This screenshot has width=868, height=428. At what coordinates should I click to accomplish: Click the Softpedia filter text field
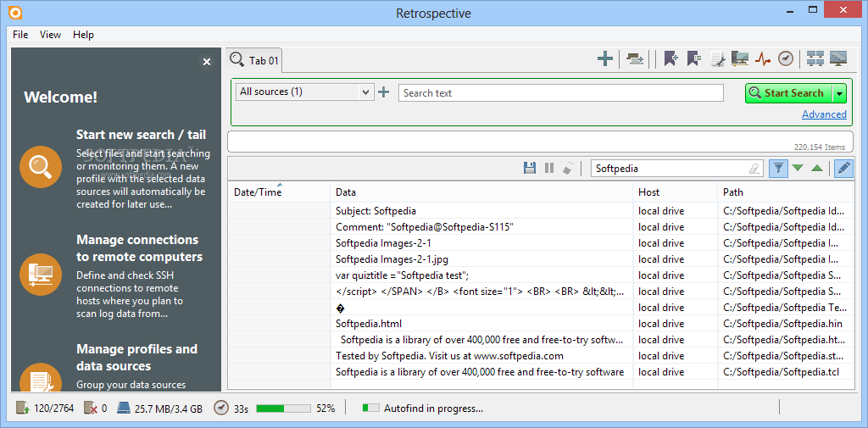(x=670, y=169)
